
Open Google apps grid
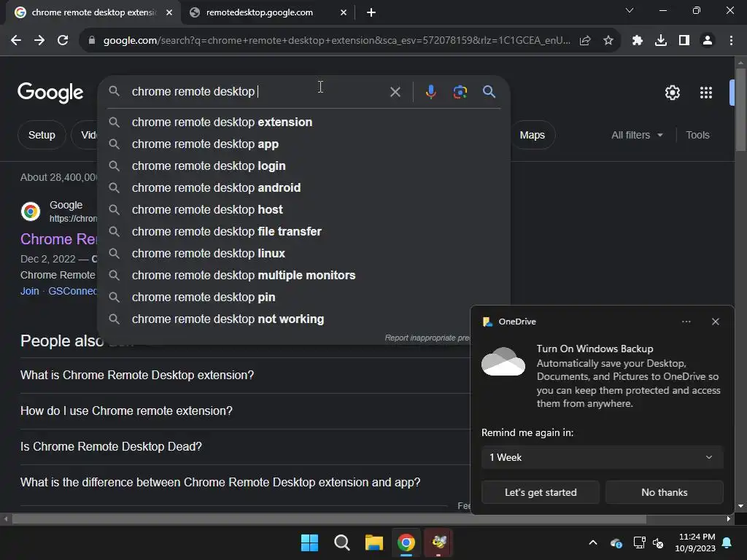point(705,93)
